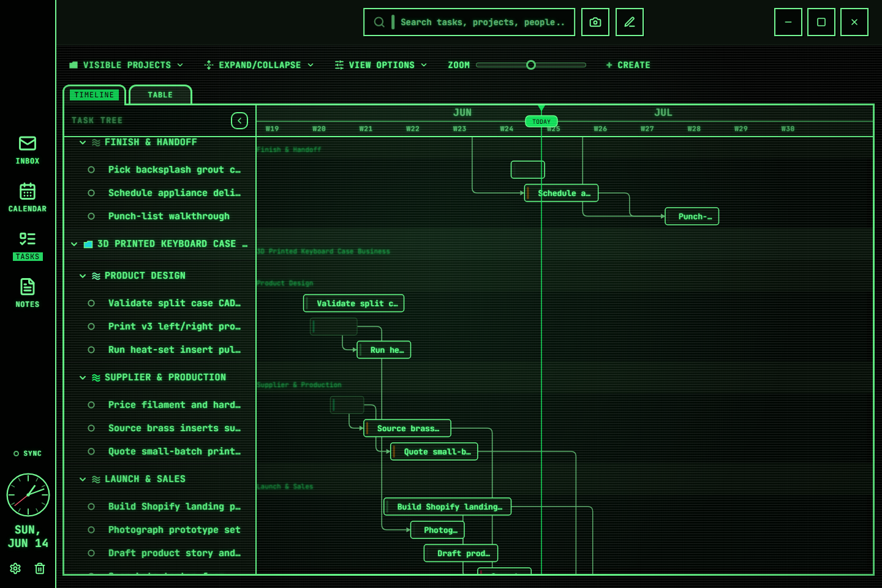Toggle status circle for Source brass inserts
Screen dimensions: 882x588
(x=91, y=428)
